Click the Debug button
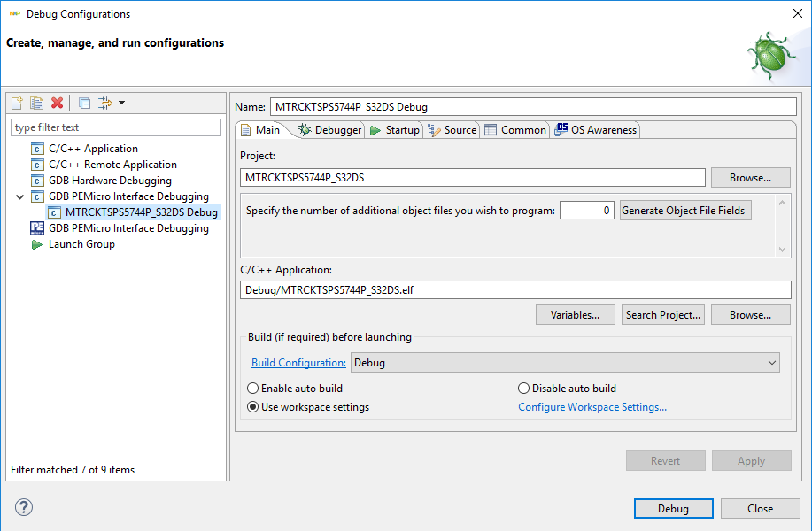This screenshot has width=812, height=531. pyautogui.click(x=673, y=509)
